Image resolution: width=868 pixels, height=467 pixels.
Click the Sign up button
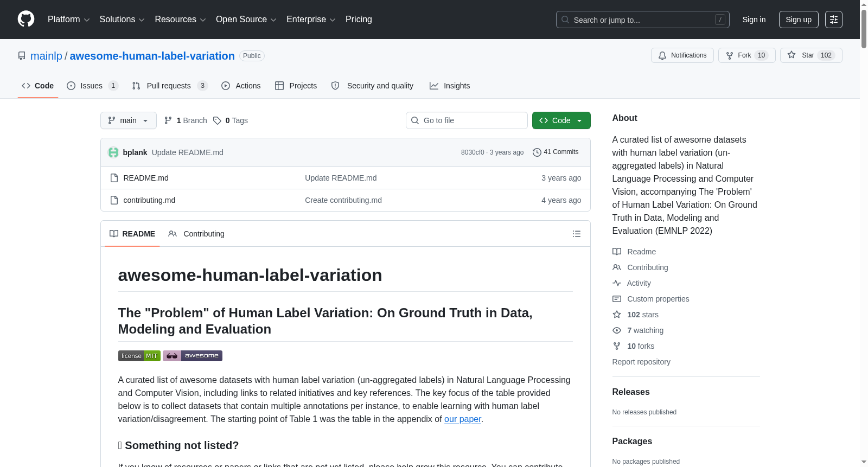799,20
